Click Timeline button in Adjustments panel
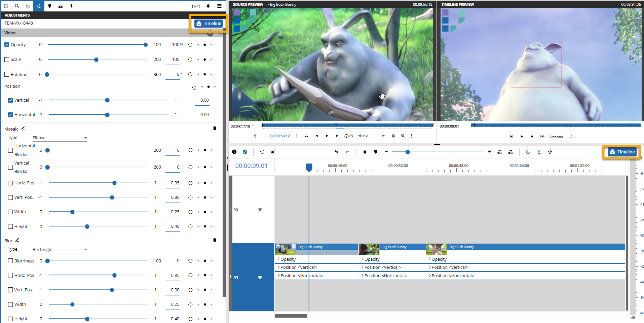Viewport: 644px width, 323px height. click(x=209, y=24)
